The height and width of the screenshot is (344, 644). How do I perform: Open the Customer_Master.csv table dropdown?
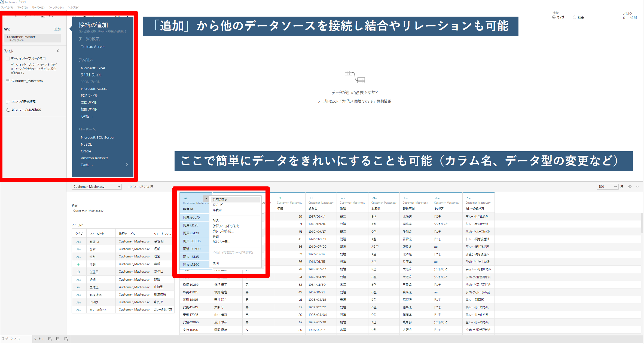[96, 187]
